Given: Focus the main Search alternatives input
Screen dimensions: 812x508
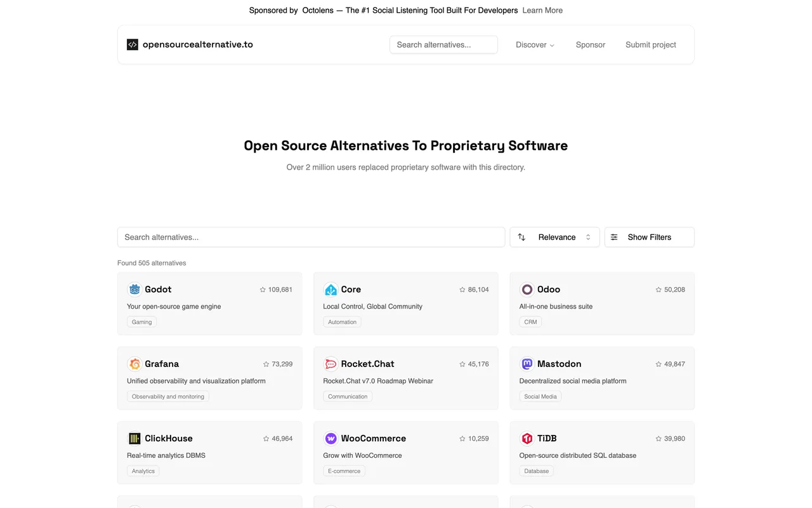Looking at the screenshot, I should point(311,237).
